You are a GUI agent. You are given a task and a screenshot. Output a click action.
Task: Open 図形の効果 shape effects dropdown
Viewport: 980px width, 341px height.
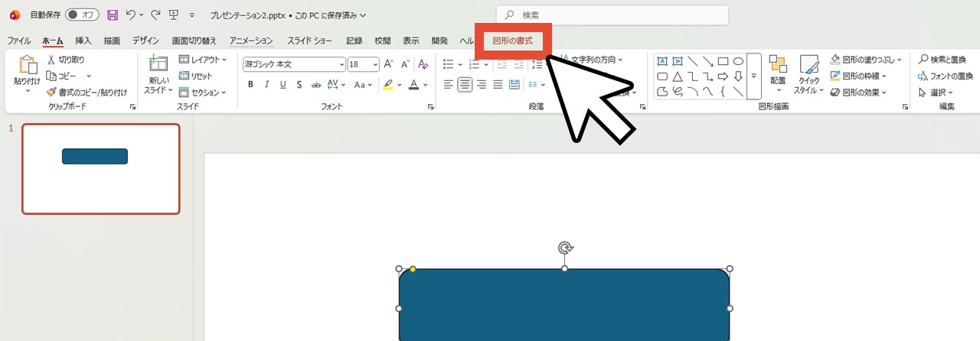click(x=859, y=93)
